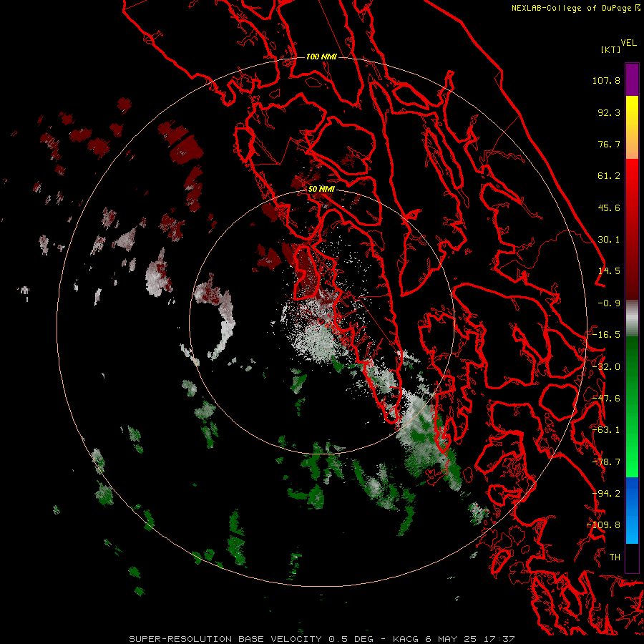Click the -78.7 velocity scale value
The height and width of the screenshot is (644, 644).
tap(606, 462)
